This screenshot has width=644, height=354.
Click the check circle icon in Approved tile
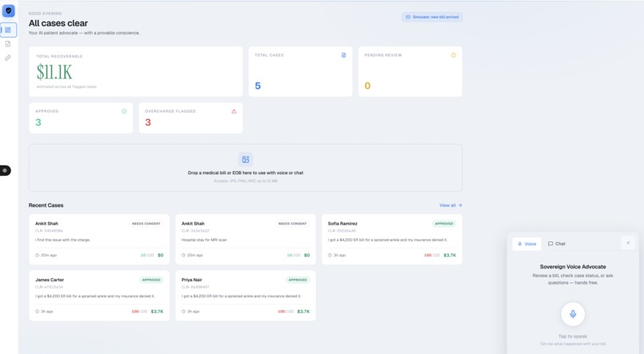tap(124, 111)
